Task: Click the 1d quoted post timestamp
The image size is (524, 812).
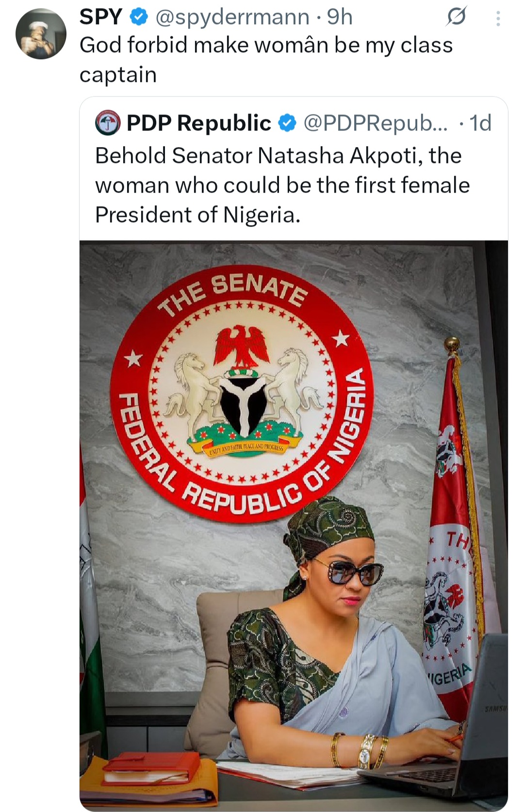Action: tap(480, 123)
